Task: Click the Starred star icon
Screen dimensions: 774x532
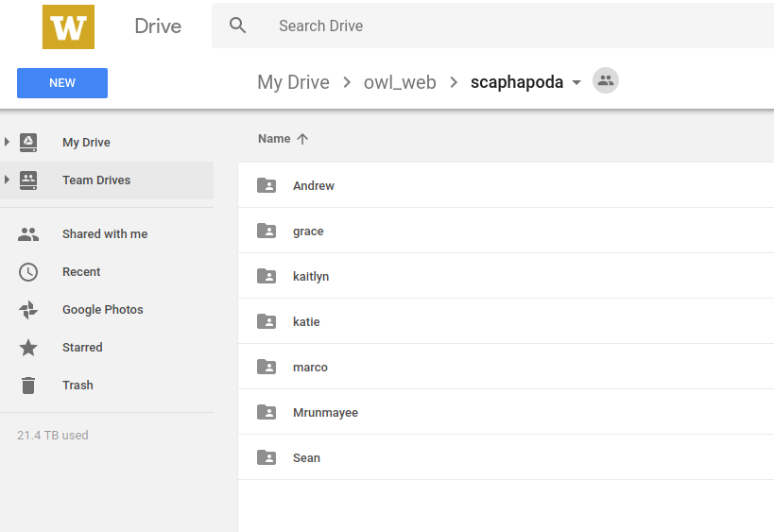Action: click(28, 348)
